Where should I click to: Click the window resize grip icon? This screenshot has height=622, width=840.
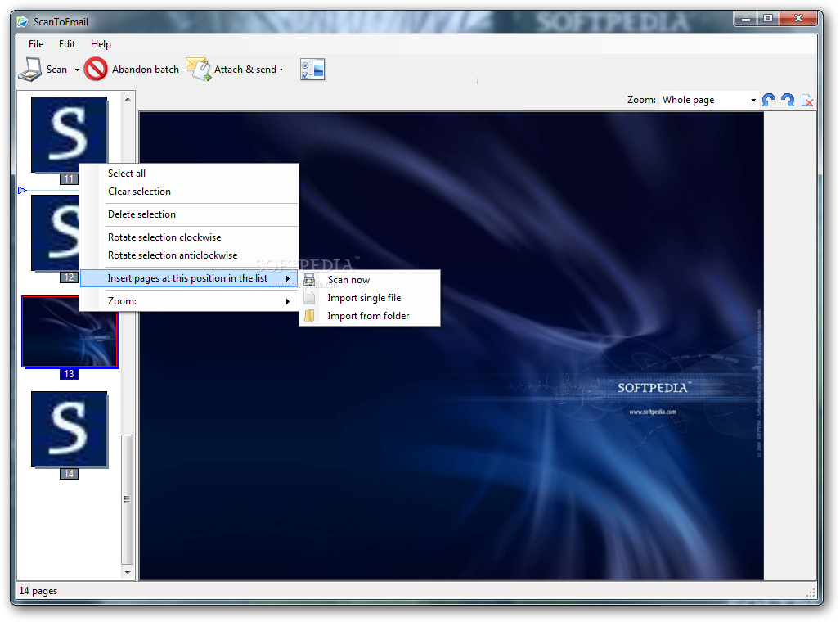click(x=811, y=593)
